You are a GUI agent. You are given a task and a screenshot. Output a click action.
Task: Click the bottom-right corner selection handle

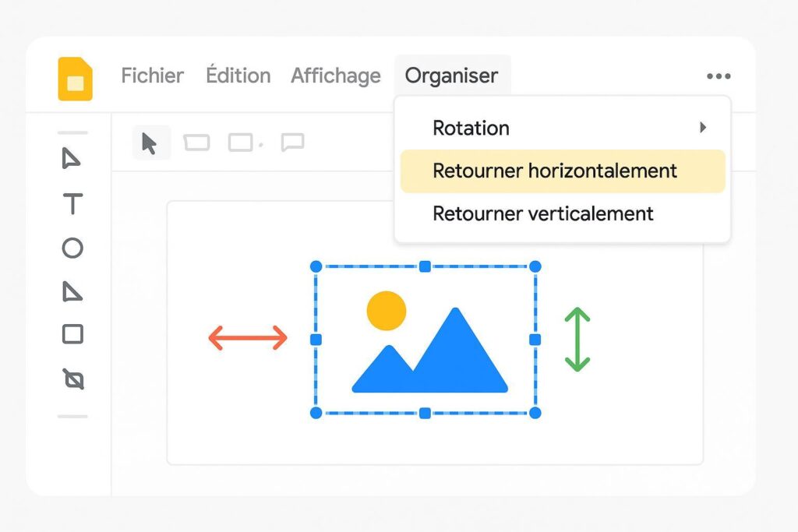point(535,413)
